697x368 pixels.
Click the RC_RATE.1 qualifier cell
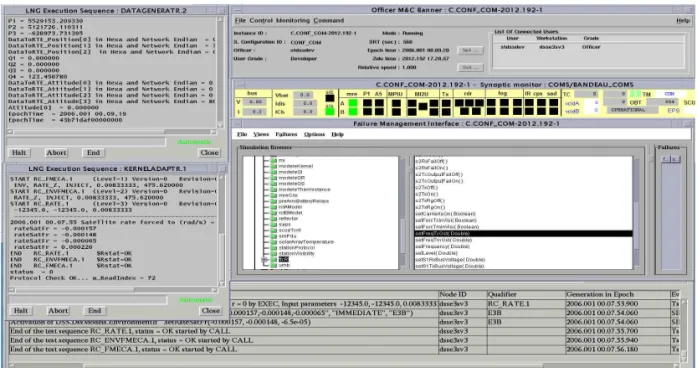(x=525, y=304)
